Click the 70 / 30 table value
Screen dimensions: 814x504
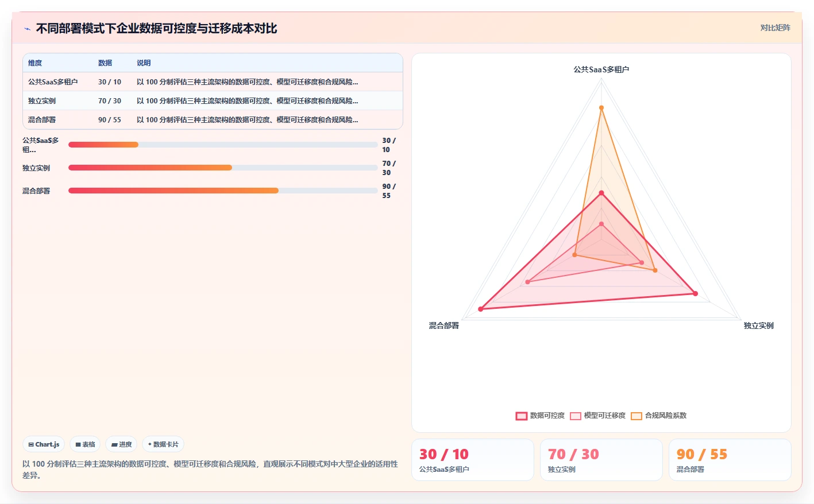point(110,101)
